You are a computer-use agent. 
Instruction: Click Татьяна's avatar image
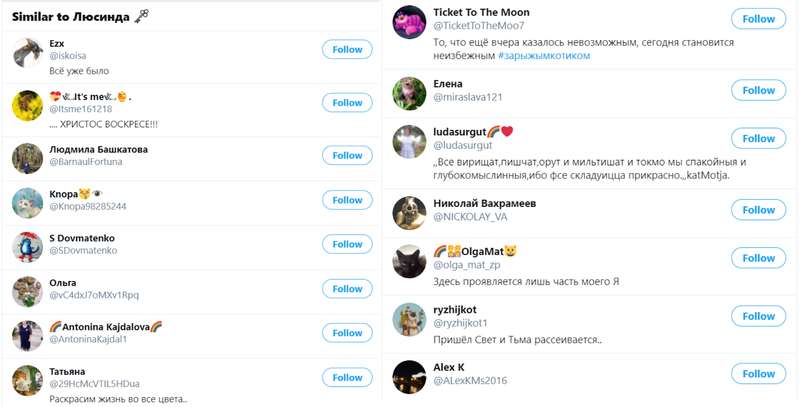click(27, 379)
